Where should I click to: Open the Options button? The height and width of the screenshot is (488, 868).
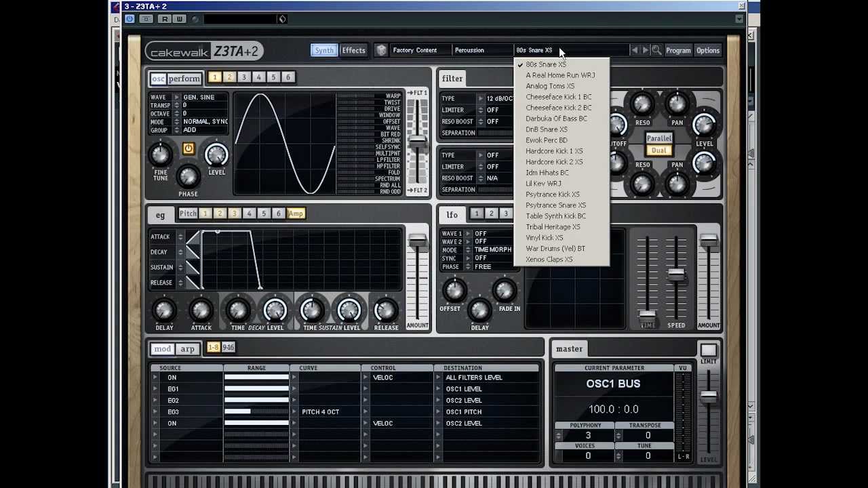(707, 50)
